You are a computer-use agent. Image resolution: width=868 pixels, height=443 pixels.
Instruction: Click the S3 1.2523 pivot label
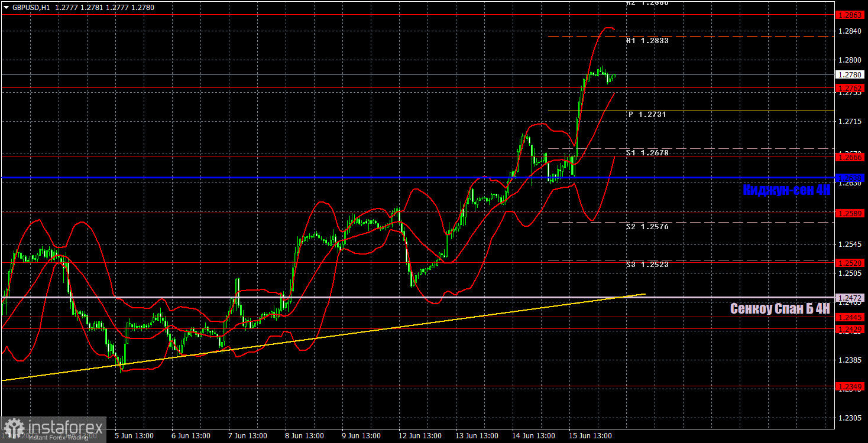(647, 265)
